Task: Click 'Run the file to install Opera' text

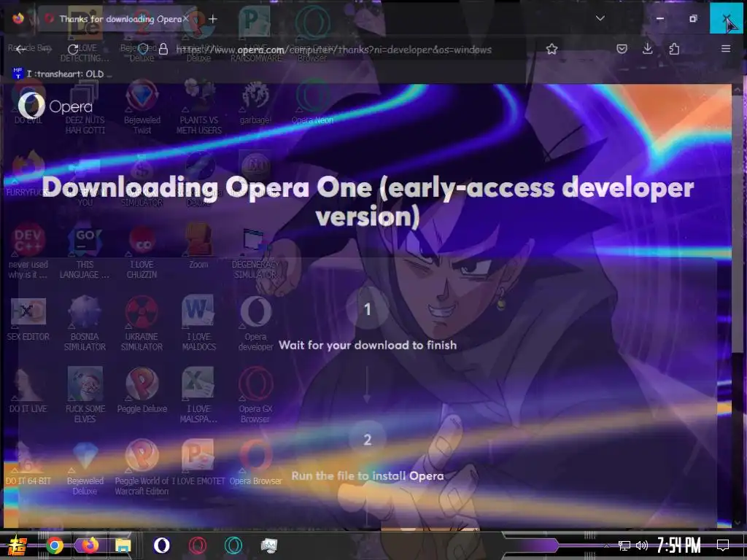Action: 368,475
